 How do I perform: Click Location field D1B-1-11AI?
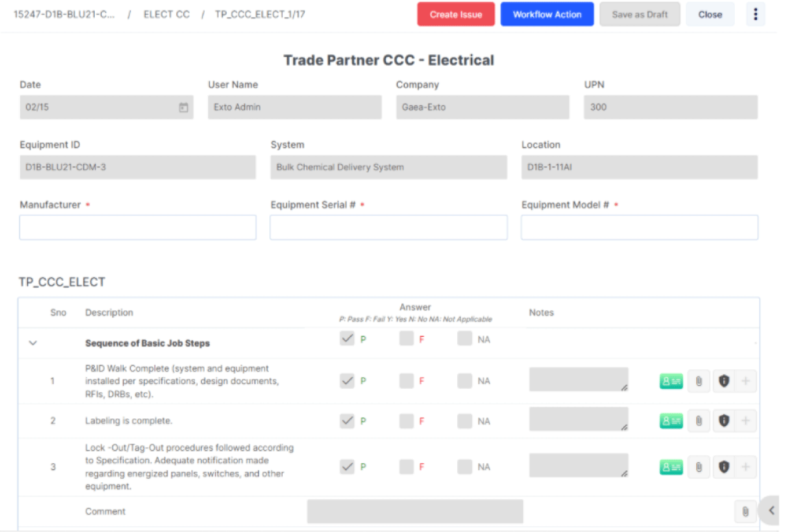[x=639, y=168]
